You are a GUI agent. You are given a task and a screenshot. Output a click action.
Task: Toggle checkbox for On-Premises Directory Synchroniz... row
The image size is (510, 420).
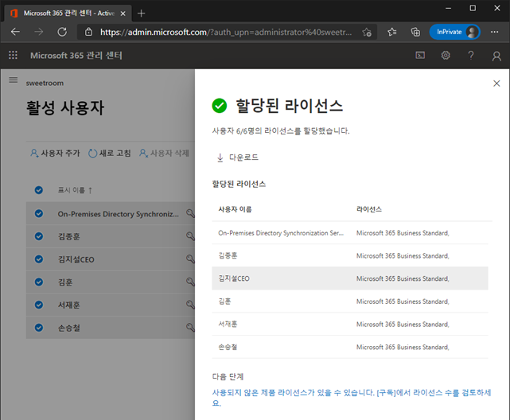39,213
